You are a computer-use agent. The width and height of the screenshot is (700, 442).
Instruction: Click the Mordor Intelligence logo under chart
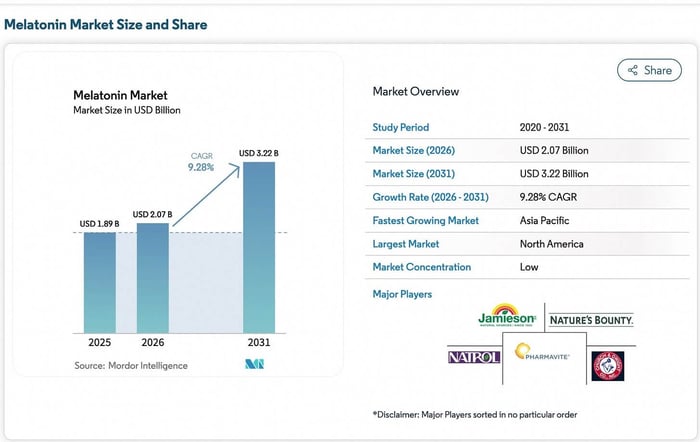[254, 365]
